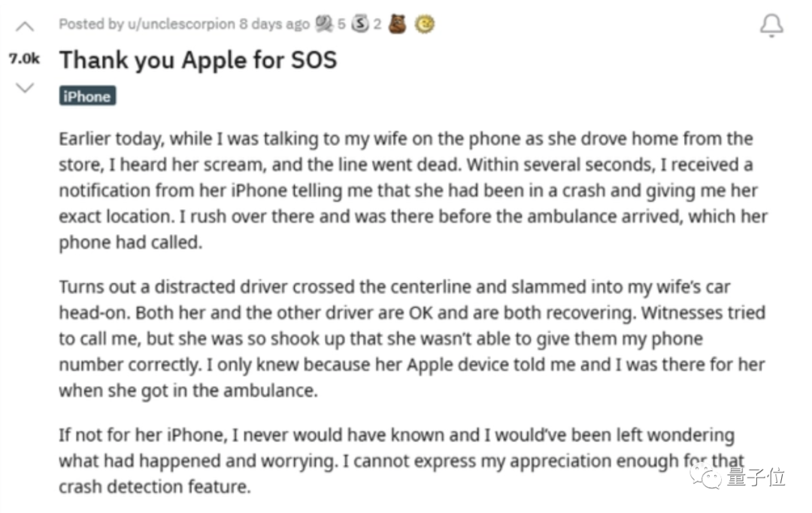The width and height of the screenshot is (812, 513).
Task: Upvote the Thank you Apple post
Action: pos(25,28)
